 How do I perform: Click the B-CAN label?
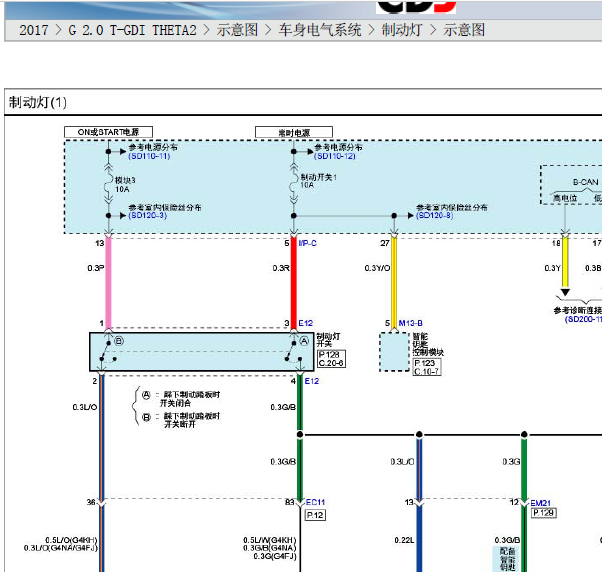(585, 182)
